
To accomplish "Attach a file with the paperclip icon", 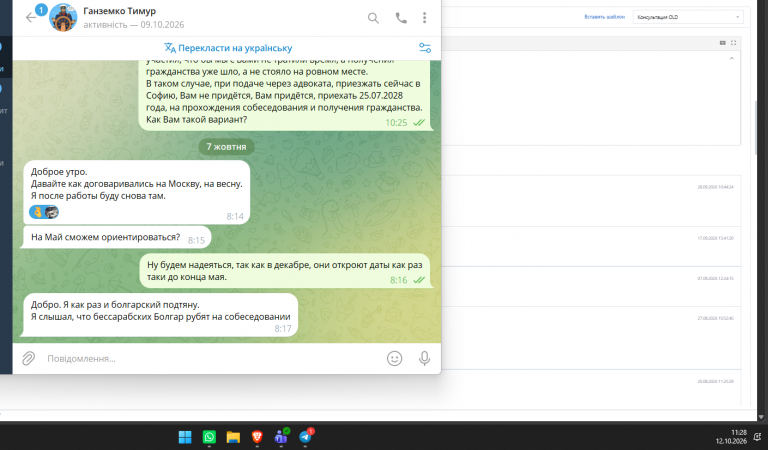I will pyautogui.click(x=28, y=358).
